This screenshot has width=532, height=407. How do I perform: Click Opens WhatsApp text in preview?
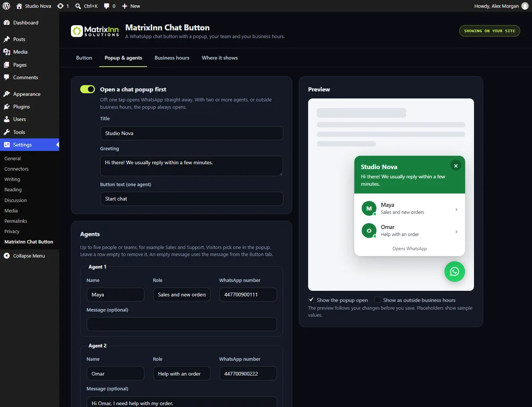click(x=410, y=249)
